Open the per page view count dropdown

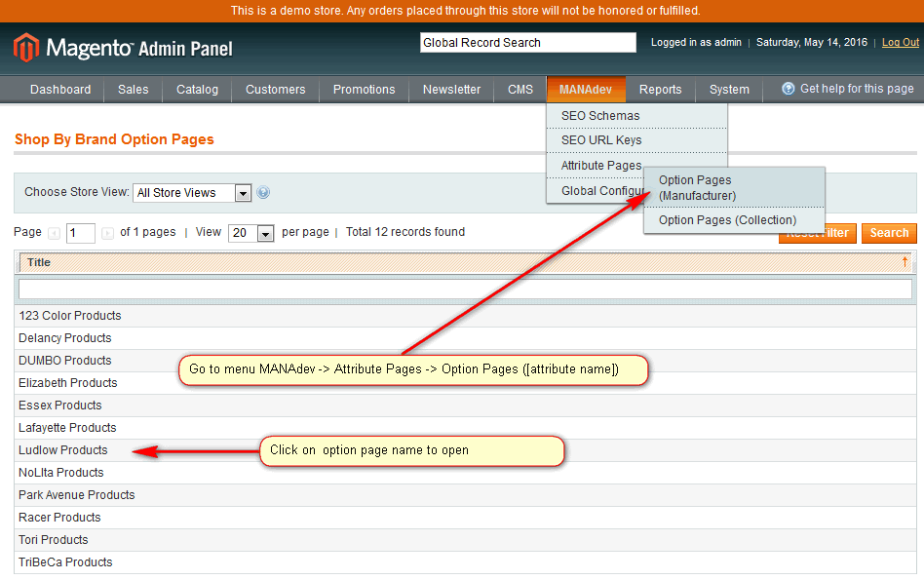tap(251, 233)
